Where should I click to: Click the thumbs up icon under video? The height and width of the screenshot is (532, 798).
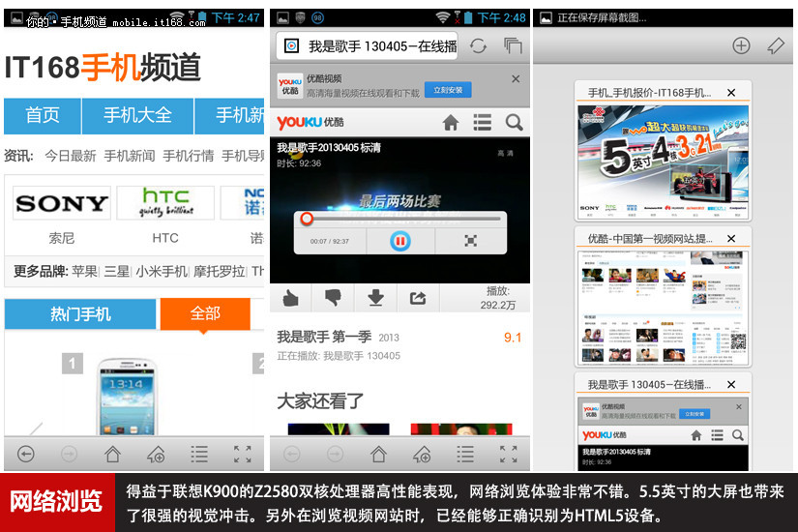point(290,298)
